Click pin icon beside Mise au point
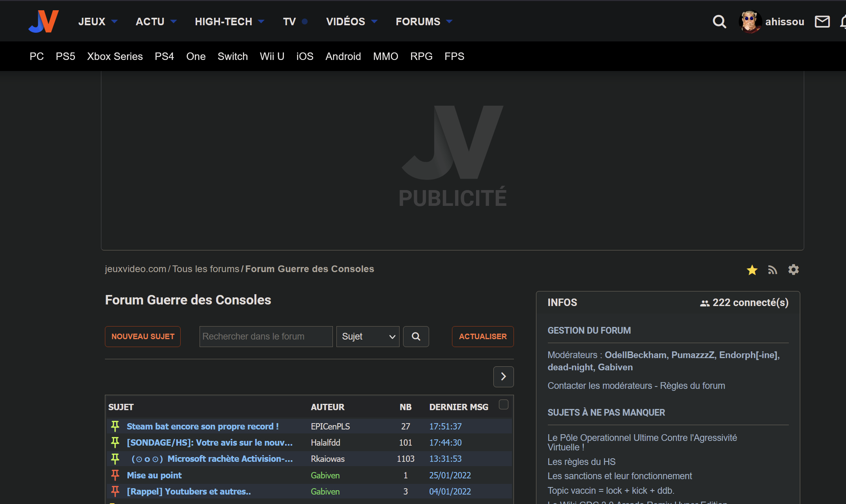The width and height of the screenshot is (846, 504). pyautogui.click(x=115, y=475)
